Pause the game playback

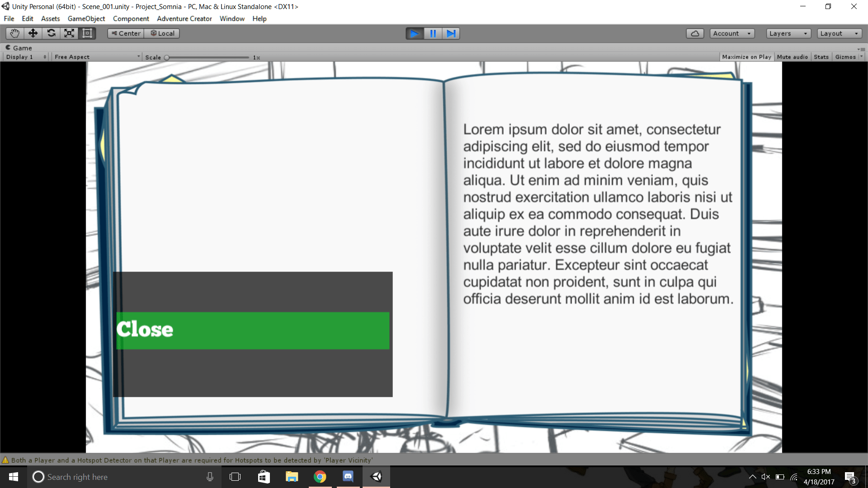[433, 33]
